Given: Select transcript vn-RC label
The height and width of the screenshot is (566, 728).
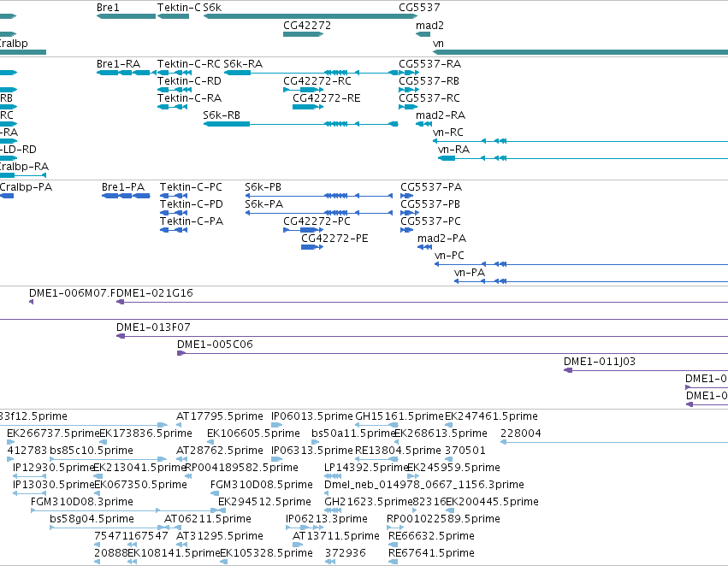Looking at the screenshot, I should click(448, 133).
